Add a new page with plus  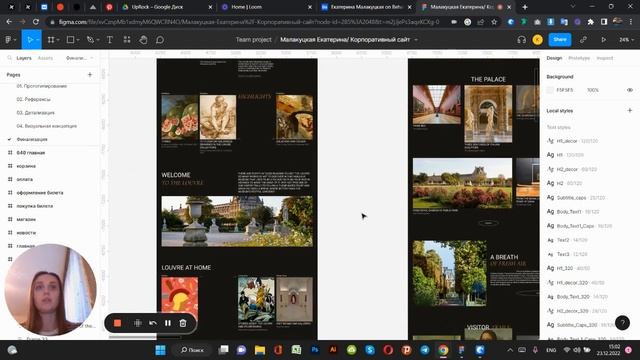pyautogui.click(x=90, y=75)
